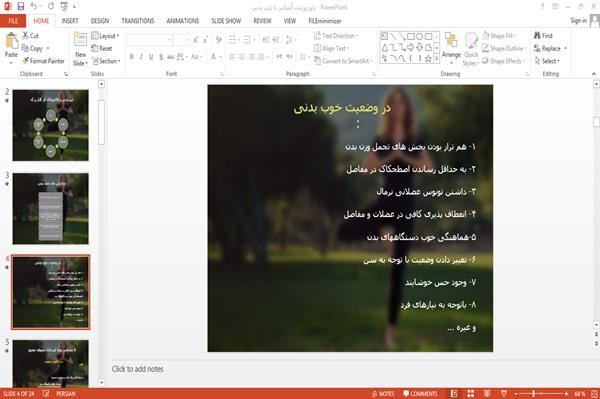Expand the shapes gallery more arrow

click(437, 59)
